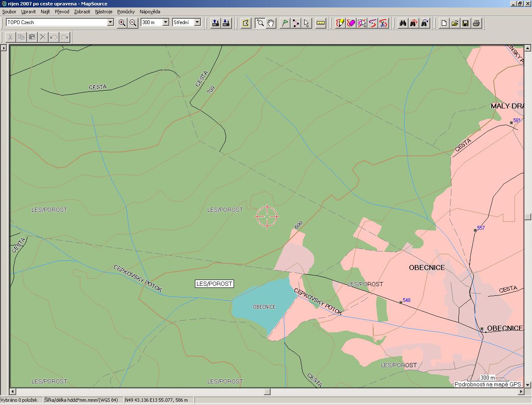
Task: Open the TOPO Czech map product dropdown
Action: [x=111, y=22]
